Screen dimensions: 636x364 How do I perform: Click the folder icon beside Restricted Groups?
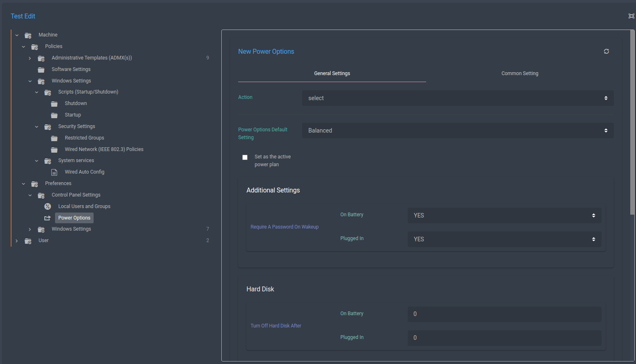pos(54,138)
